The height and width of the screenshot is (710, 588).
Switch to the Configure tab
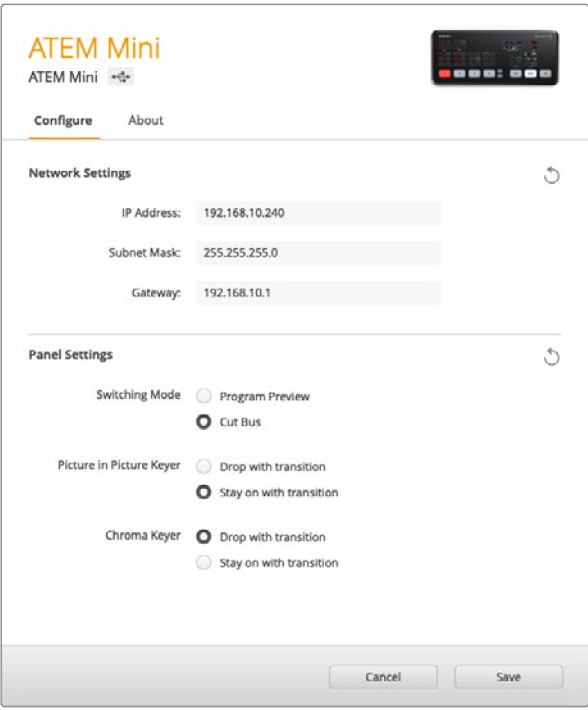point(64,120)
